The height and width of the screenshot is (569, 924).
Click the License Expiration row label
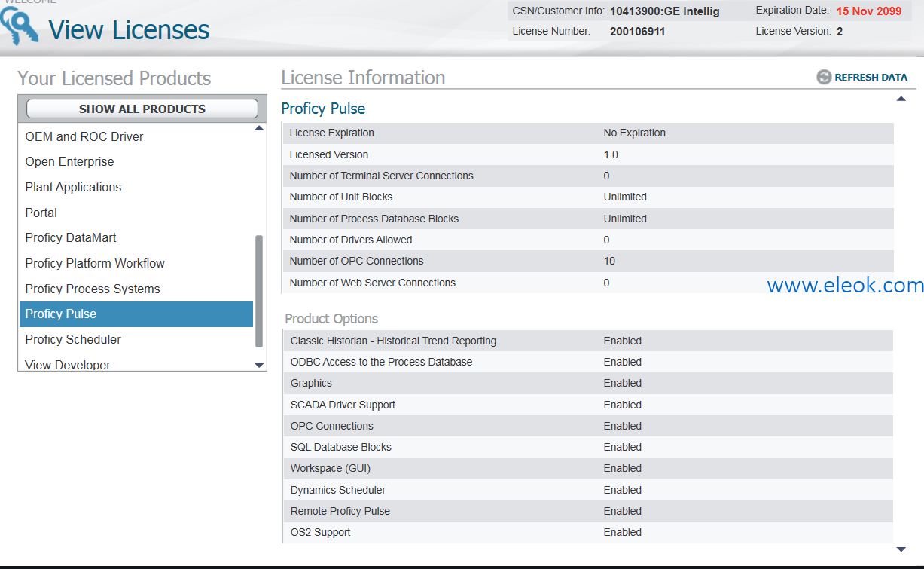[x=332, y=133]
